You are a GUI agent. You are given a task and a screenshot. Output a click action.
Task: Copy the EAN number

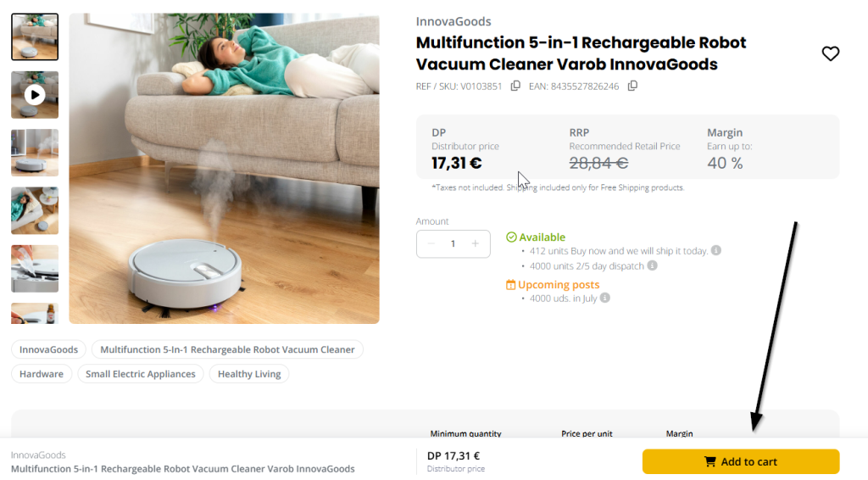[x=632, y=86]
